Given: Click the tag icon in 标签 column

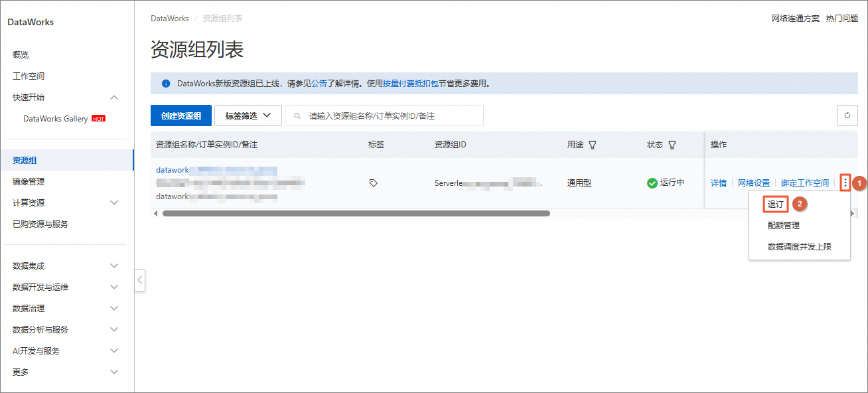Looking at the screenshot, I should click(x=373, y=183).
